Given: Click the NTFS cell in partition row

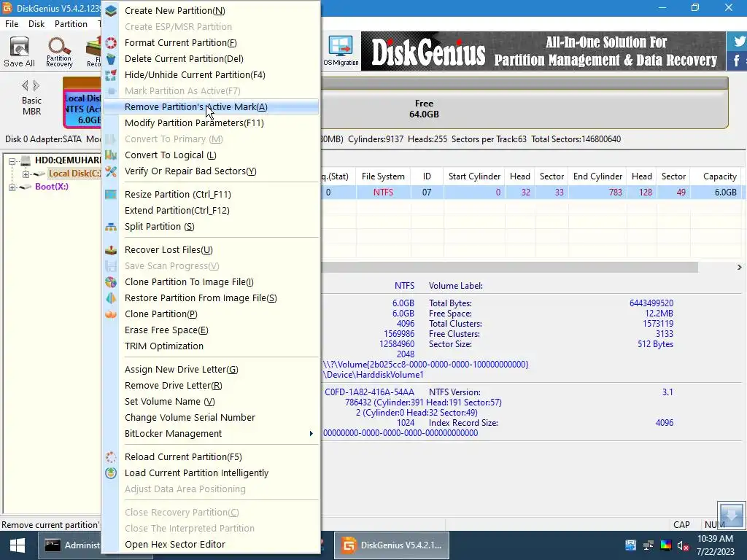Looking at the screenshot, I should (x=383, y=192).
